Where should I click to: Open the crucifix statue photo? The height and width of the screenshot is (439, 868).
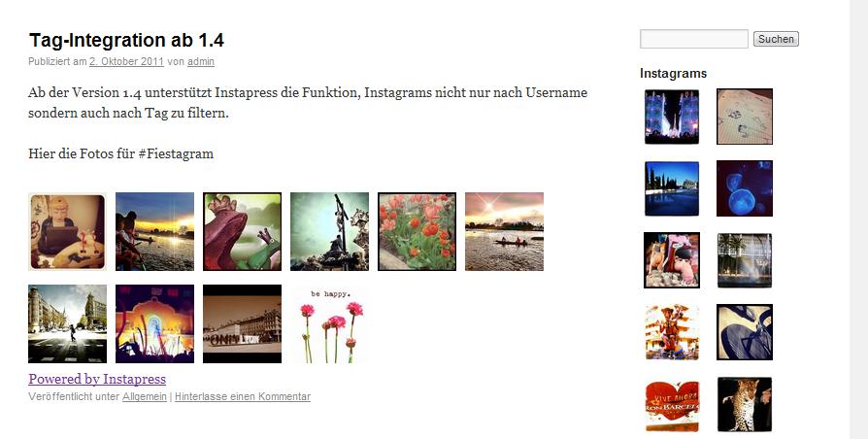pos(329,231)
